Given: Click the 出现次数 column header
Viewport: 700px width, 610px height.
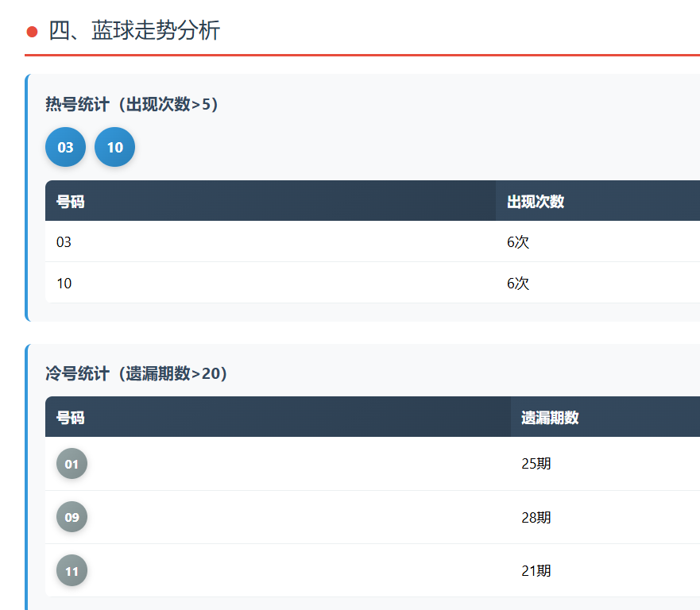Looking at the screenshot, I should point(536,202).
